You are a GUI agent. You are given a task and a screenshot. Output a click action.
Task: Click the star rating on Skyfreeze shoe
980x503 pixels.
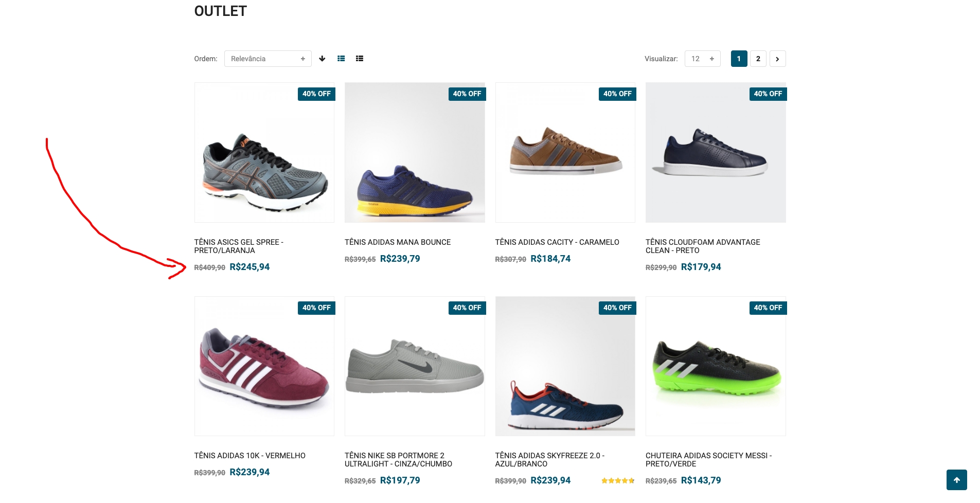pos(617,481)
